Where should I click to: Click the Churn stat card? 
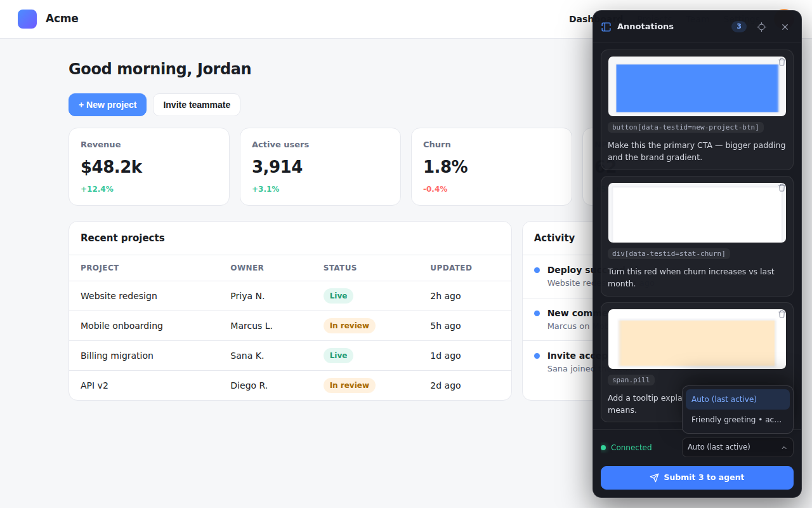(492, 167)
